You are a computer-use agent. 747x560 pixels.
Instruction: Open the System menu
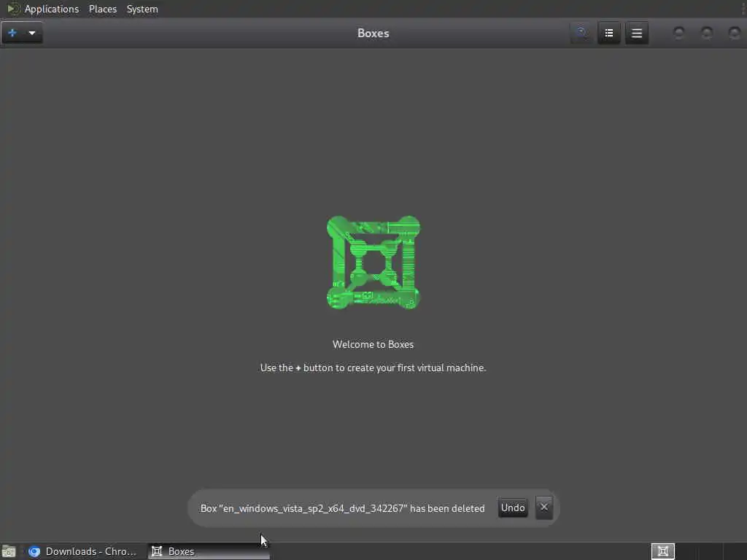click(x=142, y=9)
